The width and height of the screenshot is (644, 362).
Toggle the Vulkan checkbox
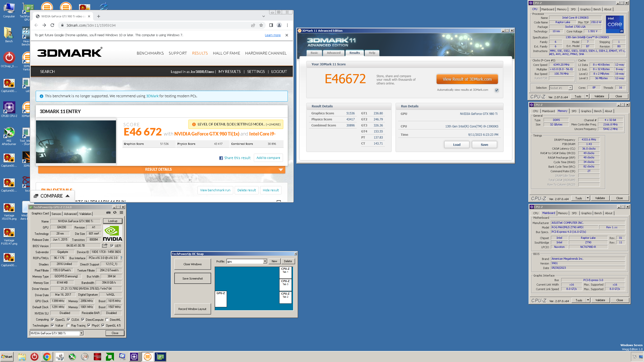coord(52,325)
